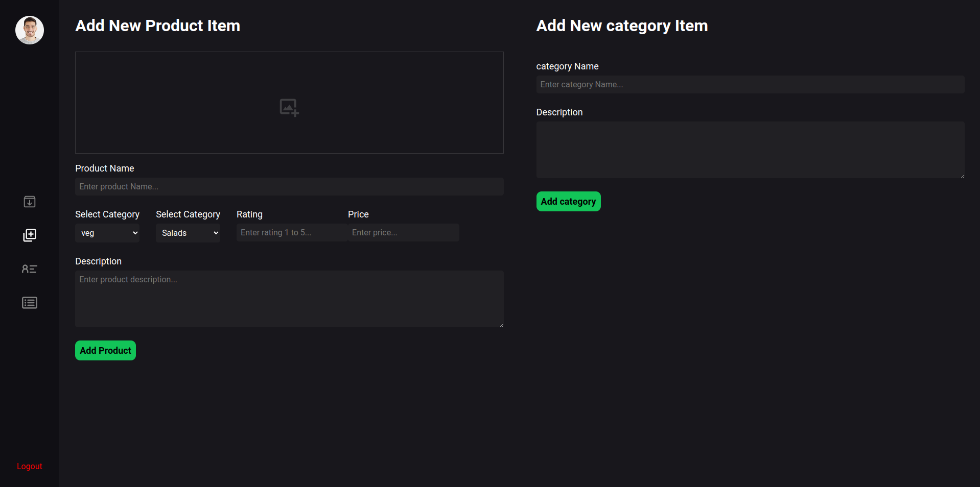Click the Add Product button
980x487 pixels.
tap(105, 350)
